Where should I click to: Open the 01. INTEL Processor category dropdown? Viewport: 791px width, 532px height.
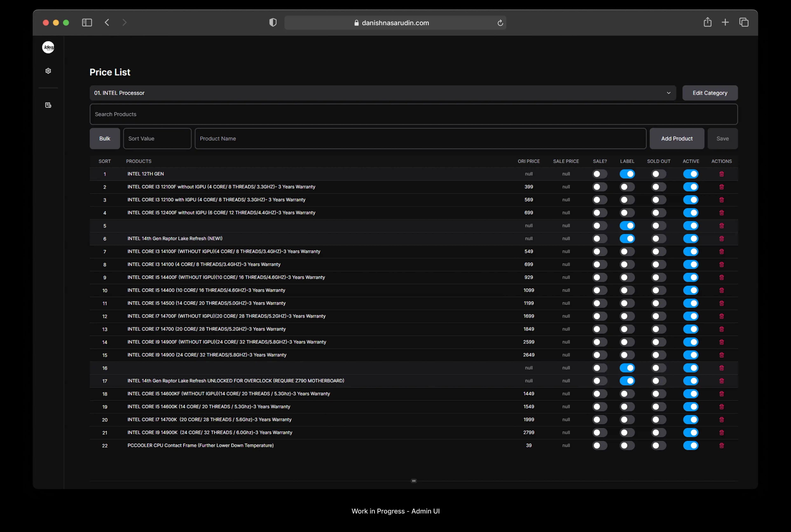[x=383, y=93]
